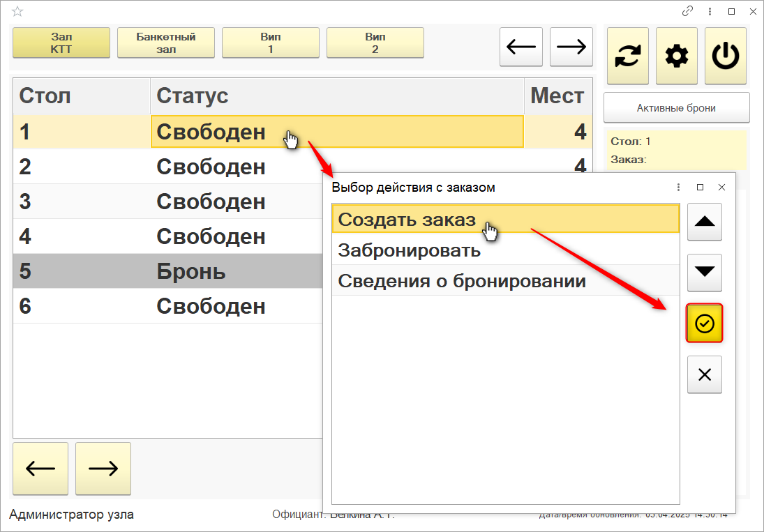This screenshot has height=532, width=764.
Task: Open the dialog's three-dot options menu
Action: (678, 188)
